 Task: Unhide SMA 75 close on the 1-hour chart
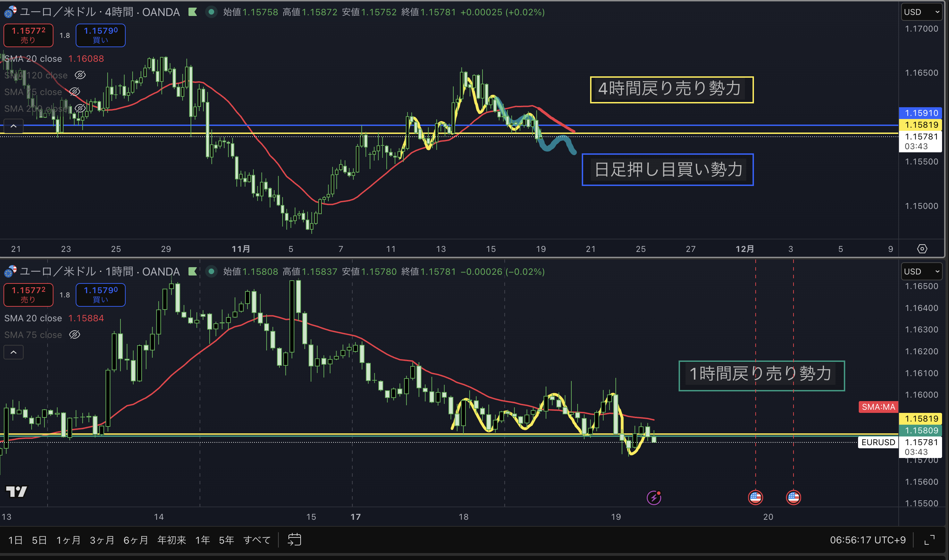tap(75, 335)
